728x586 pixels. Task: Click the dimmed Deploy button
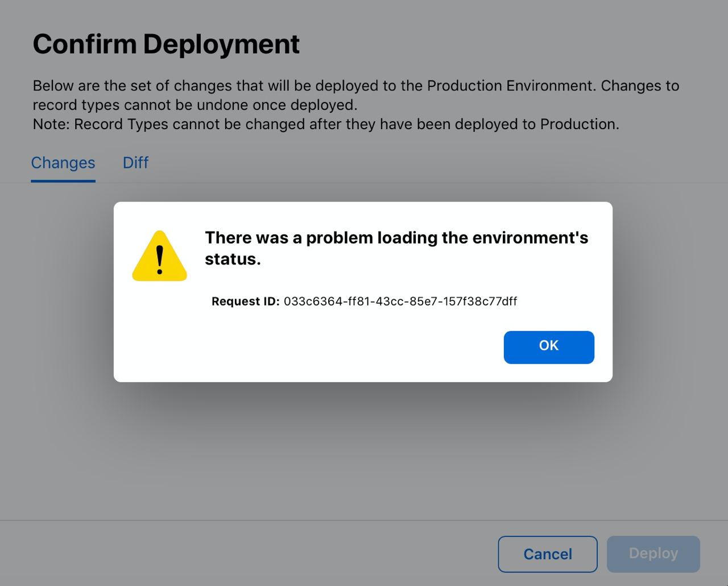click(653, 554)
